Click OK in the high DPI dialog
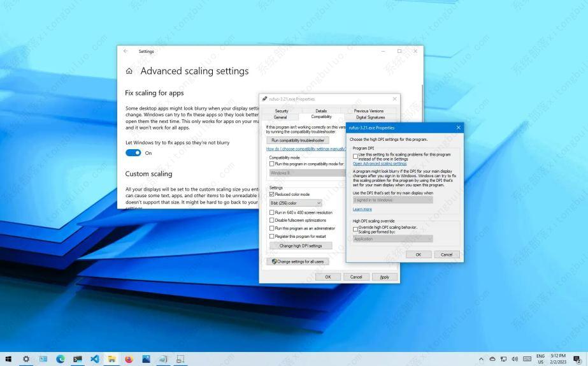The image size is (588, 366). click(418, 254)
